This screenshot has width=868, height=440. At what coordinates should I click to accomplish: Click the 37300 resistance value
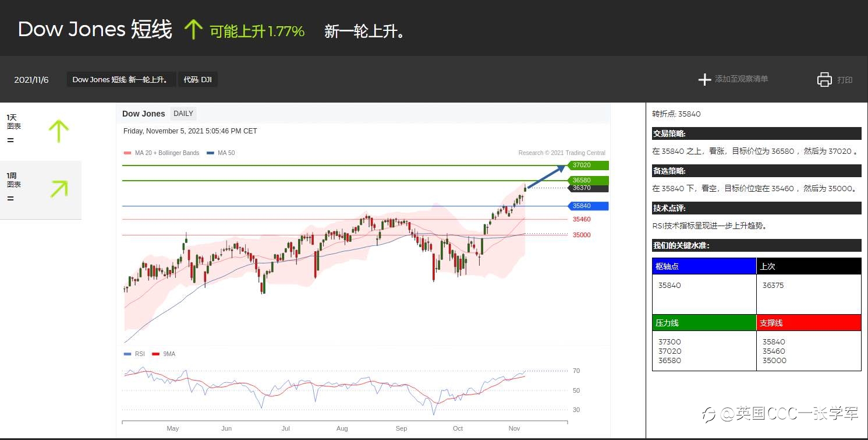[669, 342]
